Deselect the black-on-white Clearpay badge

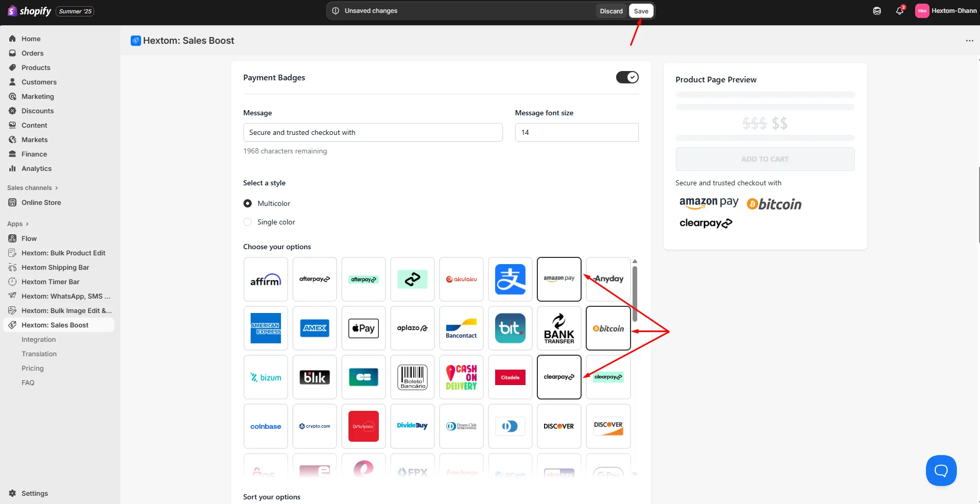click(559, 377)
